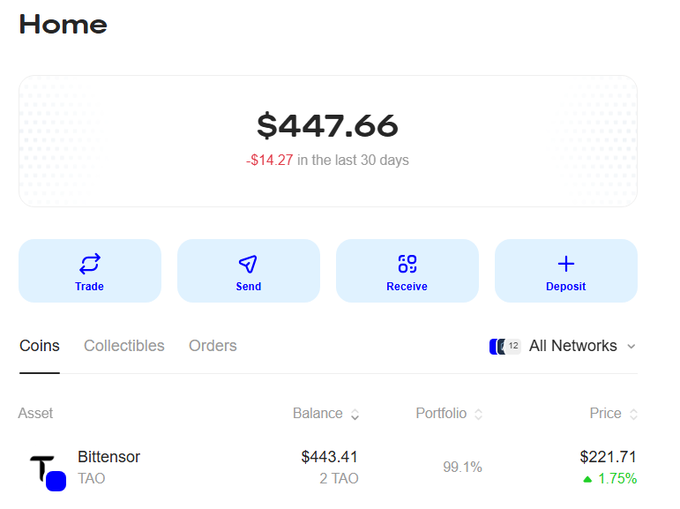
Task: Click the Receive button label
Action: (x=407, y=287)
